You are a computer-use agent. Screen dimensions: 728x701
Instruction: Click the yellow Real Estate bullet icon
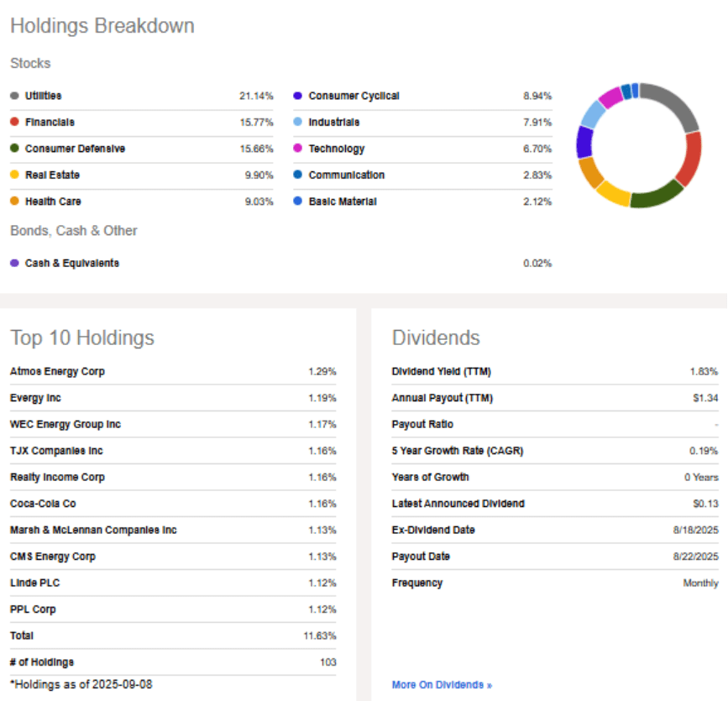pos(13,175)
